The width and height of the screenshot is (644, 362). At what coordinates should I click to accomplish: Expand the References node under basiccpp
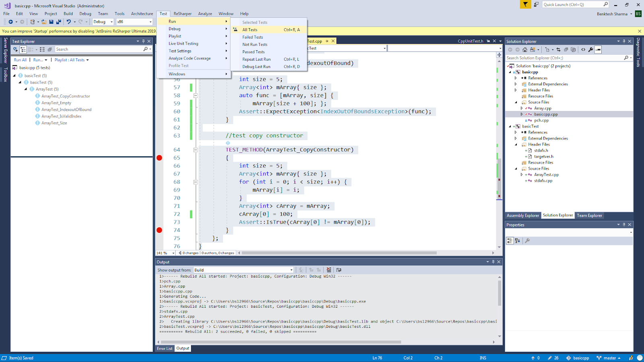point(516,78)
